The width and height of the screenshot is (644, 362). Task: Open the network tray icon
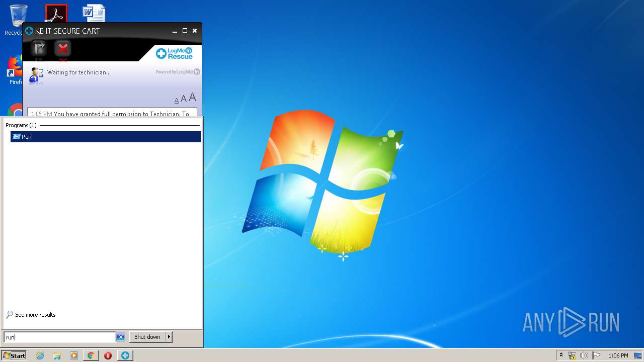[572, 355]
